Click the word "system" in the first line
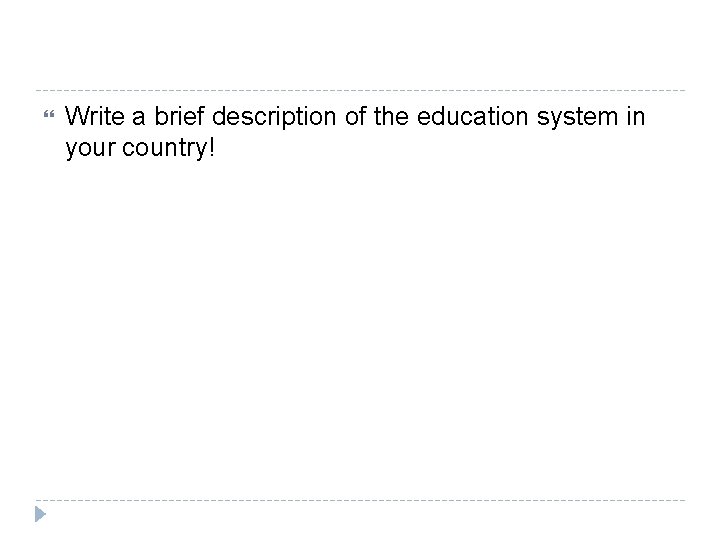The width and height of the screenshot is (720, 540). 578,118
